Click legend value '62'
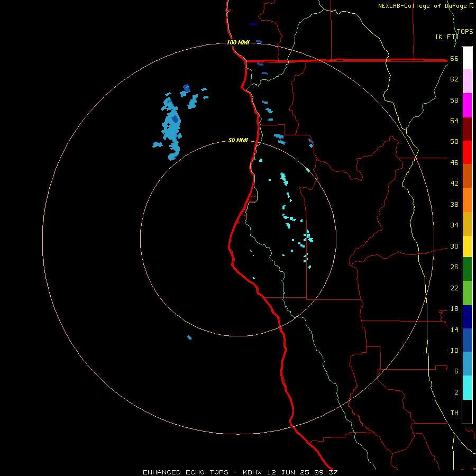 [x=454, y=79]
